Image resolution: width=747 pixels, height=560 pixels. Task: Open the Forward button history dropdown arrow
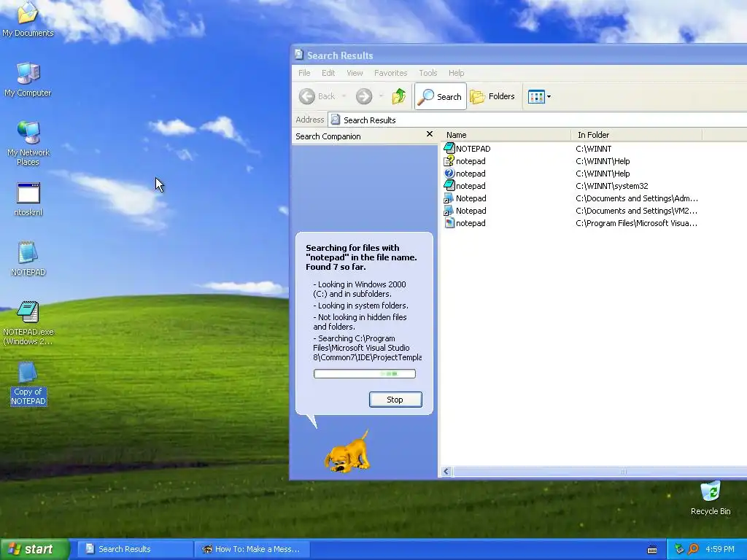click(381, 96)
